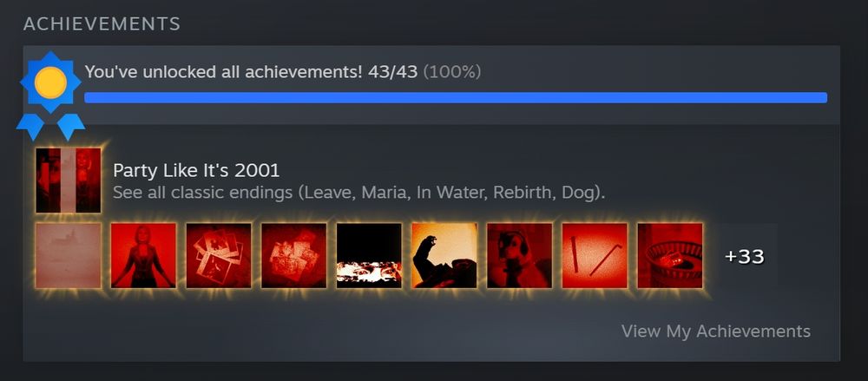
Task: Click the 'See all classic endings' description text
Action: 359,194
